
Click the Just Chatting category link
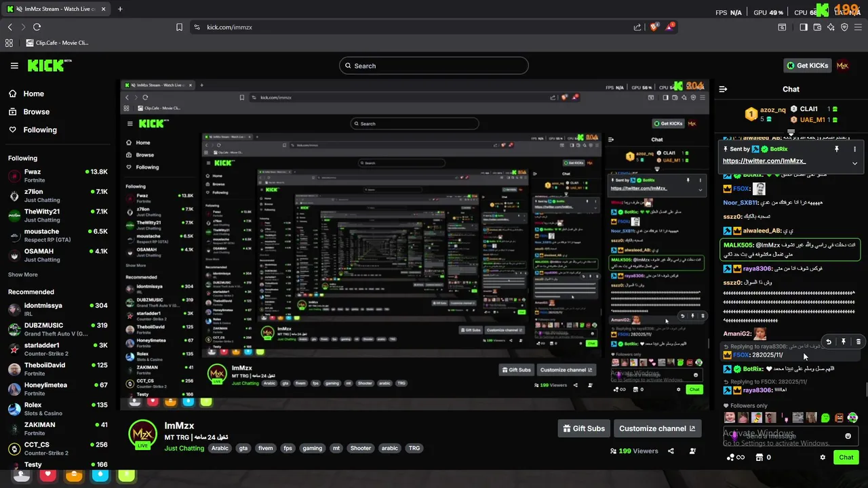184,448
